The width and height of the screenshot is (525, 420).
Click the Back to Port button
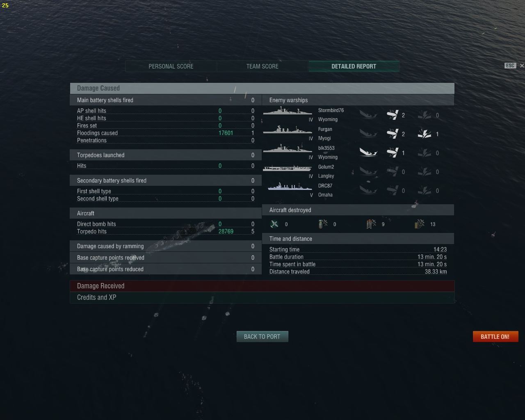pos(262,336)
